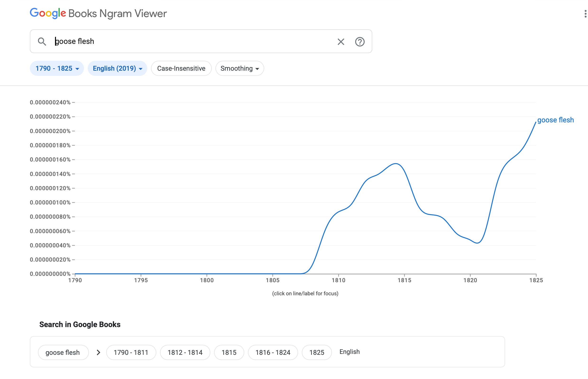Open Google Books results for 1825
The image size is (588, 379).
pyautogui.click(x=317, y=352)
